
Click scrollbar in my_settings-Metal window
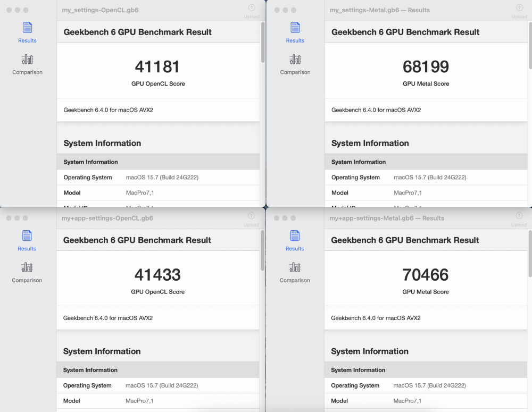tap(530, 45)
